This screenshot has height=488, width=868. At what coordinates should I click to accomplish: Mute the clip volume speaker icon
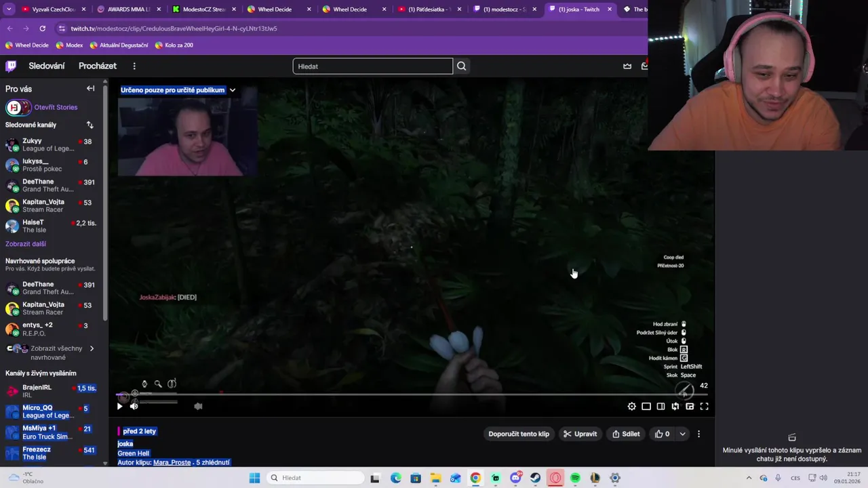point(134,406)
